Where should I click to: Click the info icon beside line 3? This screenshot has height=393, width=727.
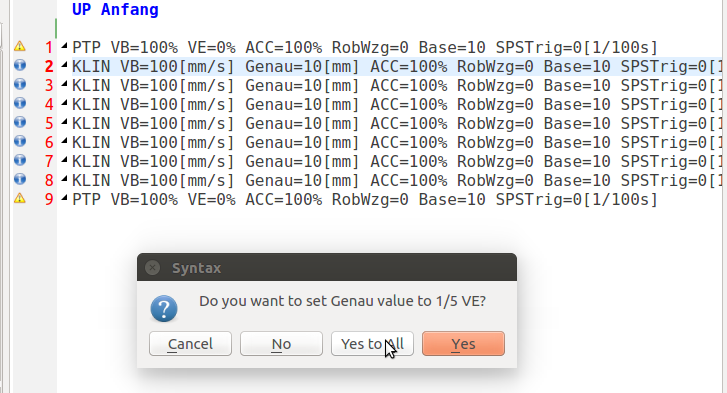(19, 84)
